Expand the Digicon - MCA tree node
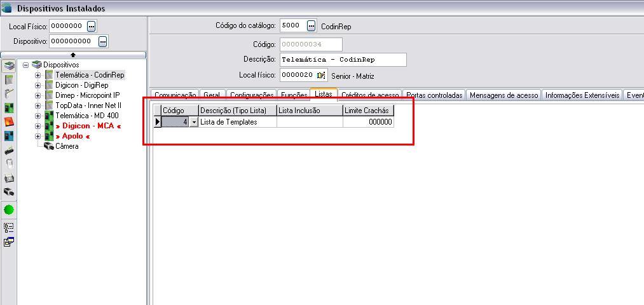 38,126
